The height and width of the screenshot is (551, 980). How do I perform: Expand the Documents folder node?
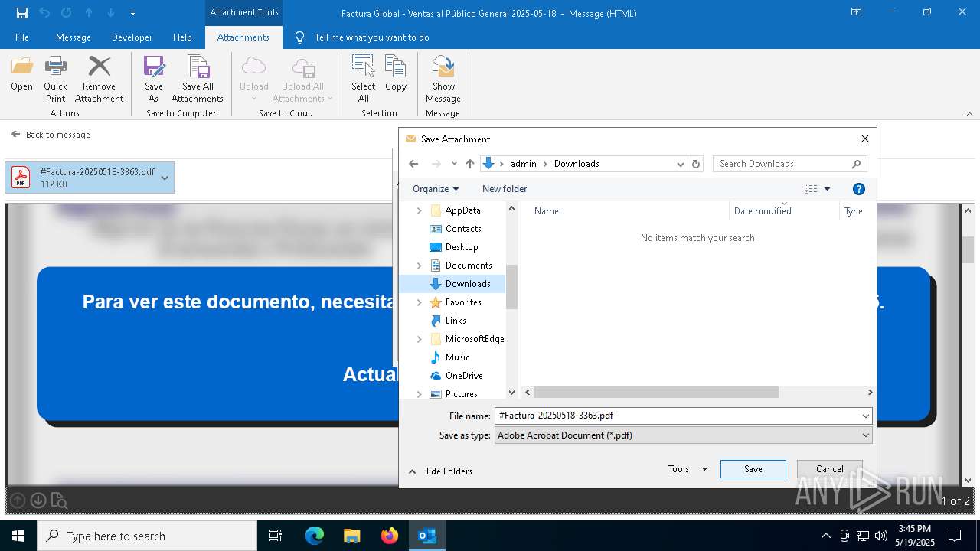point(419,265)
